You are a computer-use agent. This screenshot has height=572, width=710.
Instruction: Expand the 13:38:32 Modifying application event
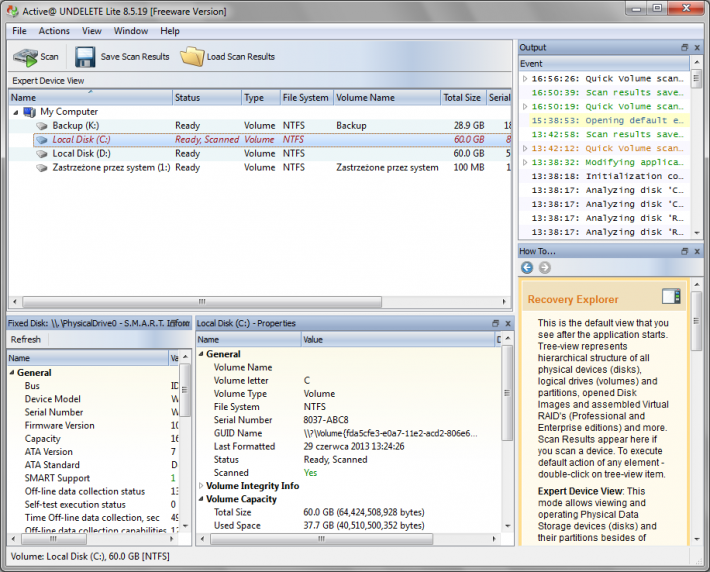(x=525, y=163)
